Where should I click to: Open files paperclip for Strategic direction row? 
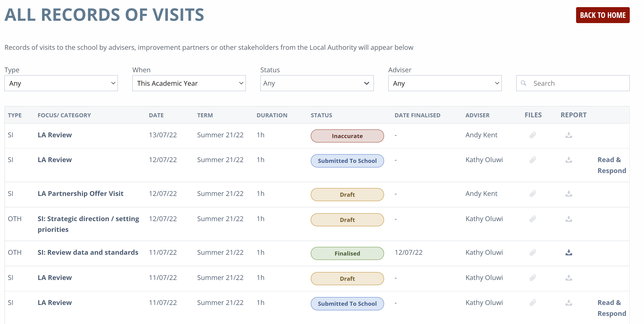tap(533, 219)
